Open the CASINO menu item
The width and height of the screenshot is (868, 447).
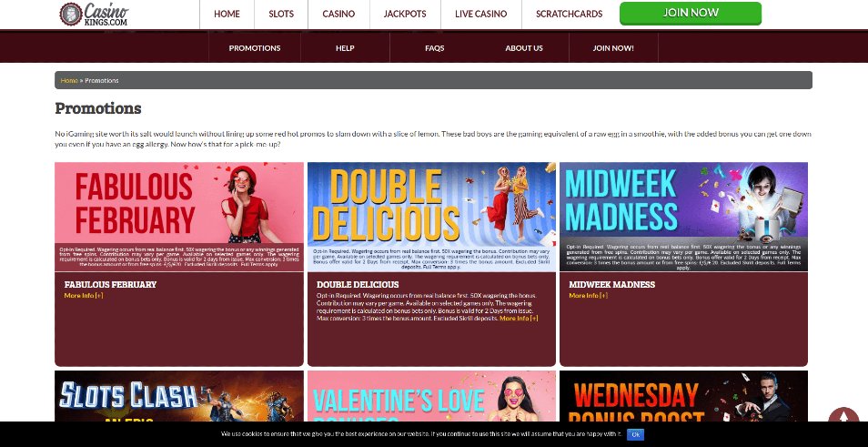click(x=338, y=14)
